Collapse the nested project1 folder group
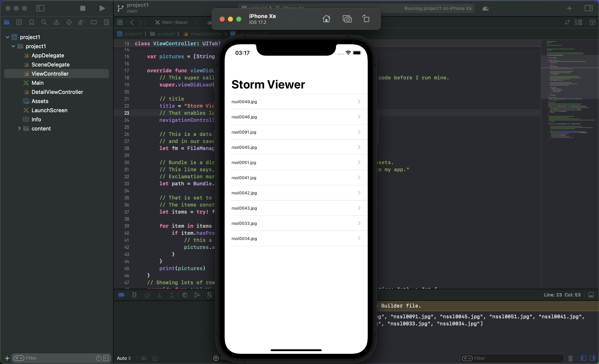Image resolution: width=599 pixels, height=364 pixels. pos(13,46)
